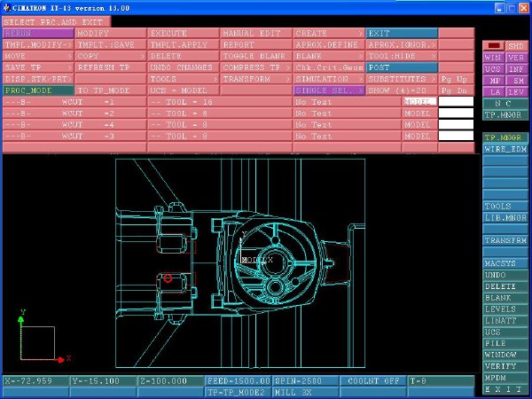532x399 pixels.
Task: Click LINATT in the side panel
Action: [x=505, y=321]
